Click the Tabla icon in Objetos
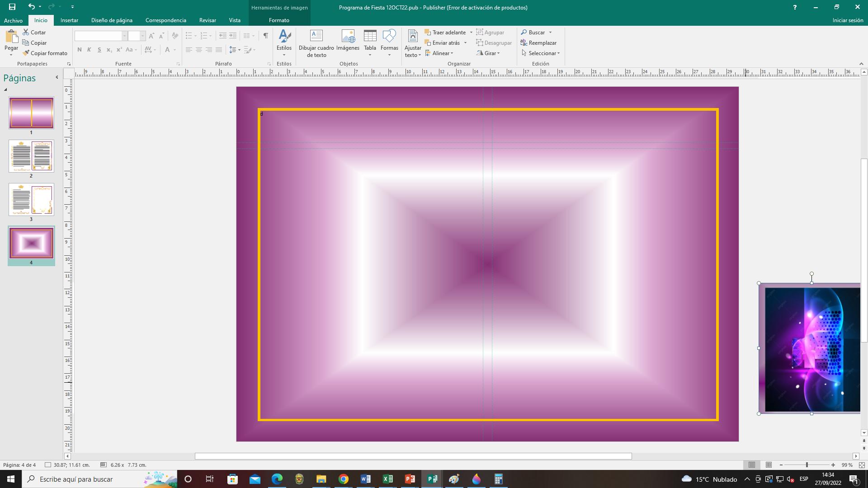 pos(370,36)
